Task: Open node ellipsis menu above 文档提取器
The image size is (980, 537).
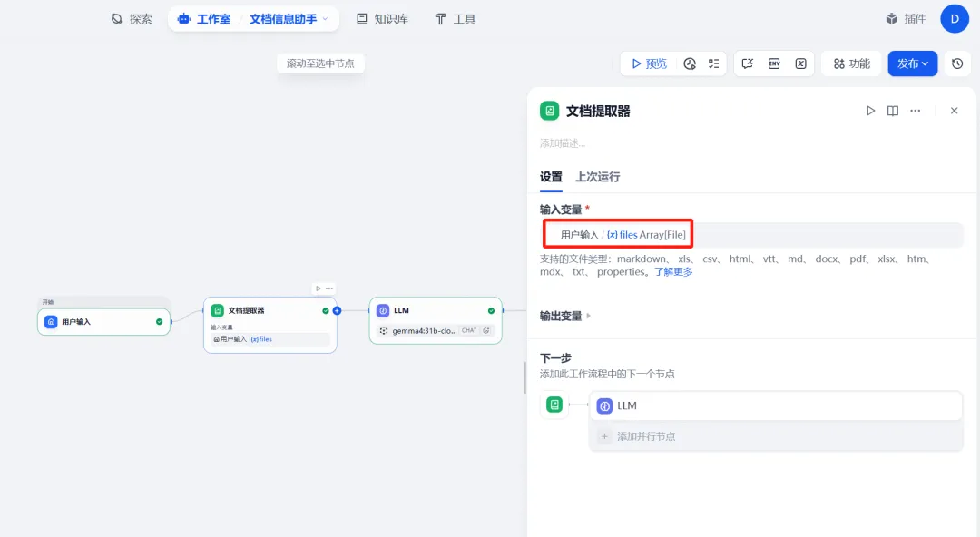Action: (x=329, y=288)
